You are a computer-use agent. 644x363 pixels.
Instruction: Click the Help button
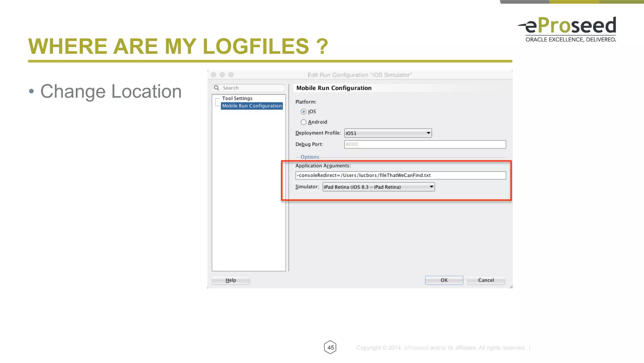(231, 280)
